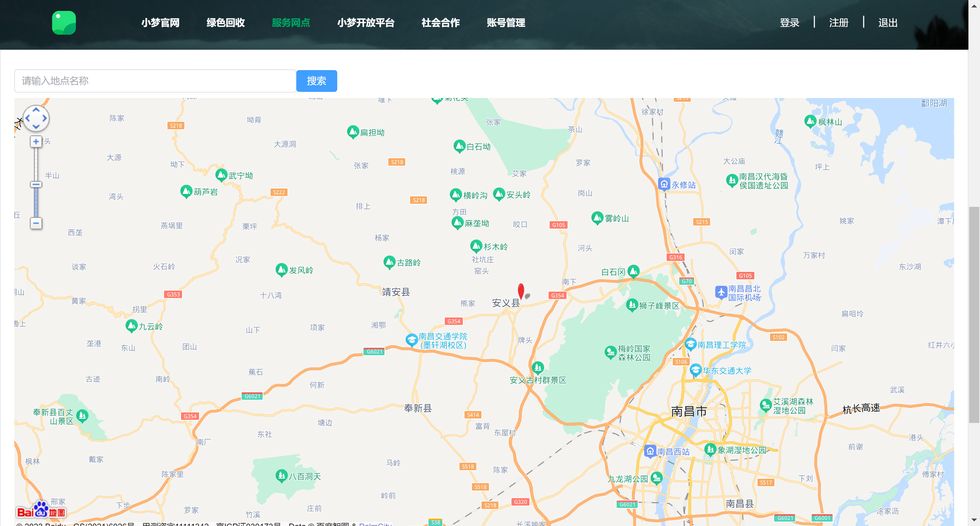Click the 九云岭 mountain icon

131,326
